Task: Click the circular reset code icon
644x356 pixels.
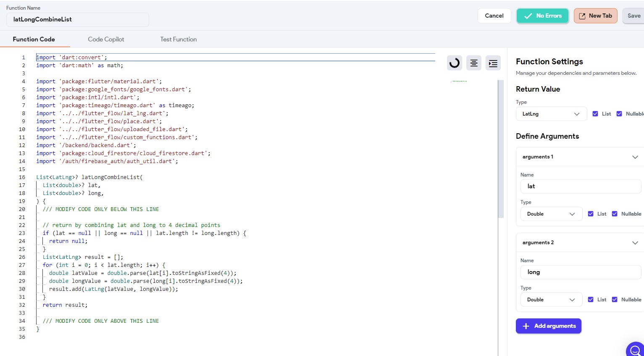Action: pyautogui.click(x=454, y=63)
